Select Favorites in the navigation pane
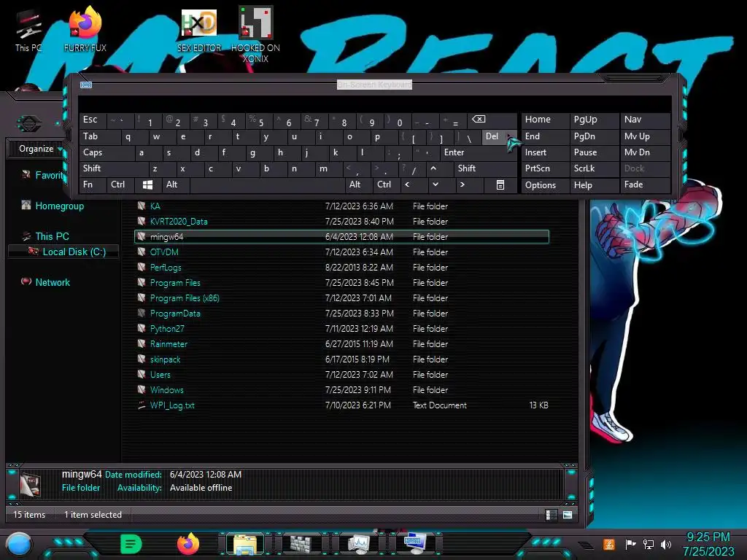This screenshot has width=747, height=560. pos(49,175)
